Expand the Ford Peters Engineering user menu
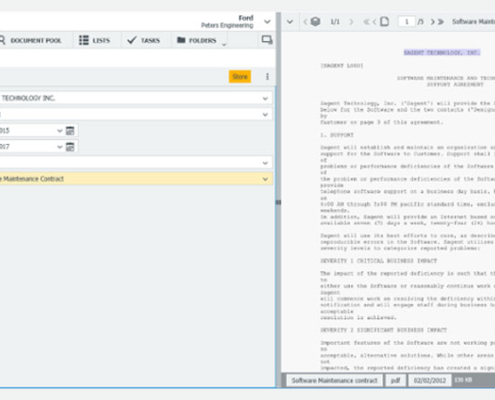The image size is (495, 400). (x=267, y=22)
